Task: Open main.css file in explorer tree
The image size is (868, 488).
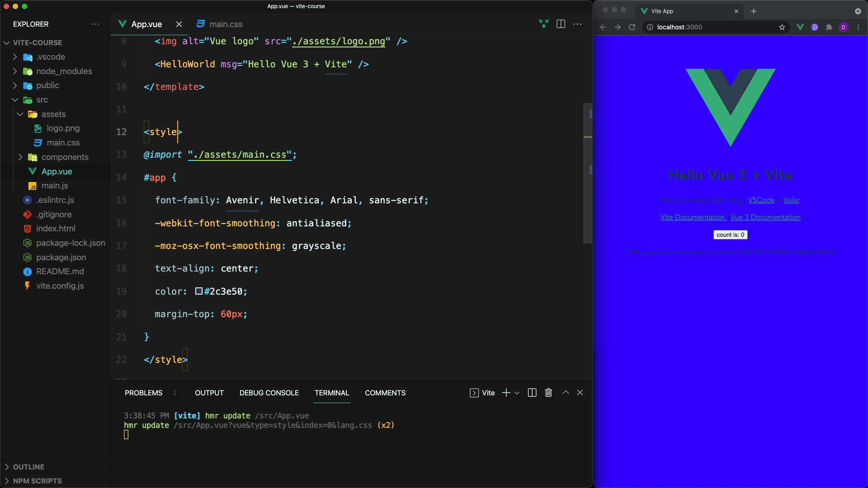Action: pyautogui.click(x=63, y=143)
